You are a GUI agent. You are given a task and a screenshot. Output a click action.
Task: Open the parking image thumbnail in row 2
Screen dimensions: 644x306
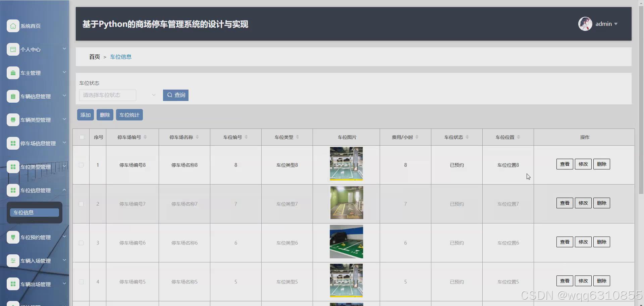pos(346,203)
